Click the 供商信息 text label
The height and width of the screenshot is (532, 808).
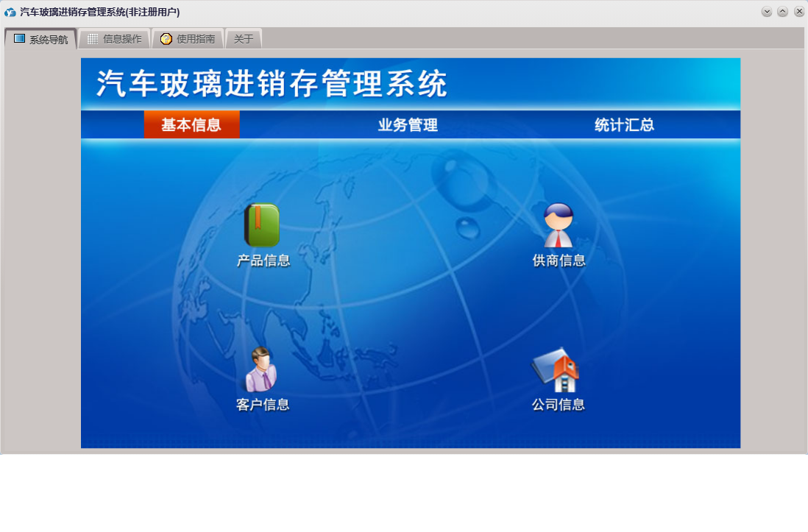click(559, 260)
